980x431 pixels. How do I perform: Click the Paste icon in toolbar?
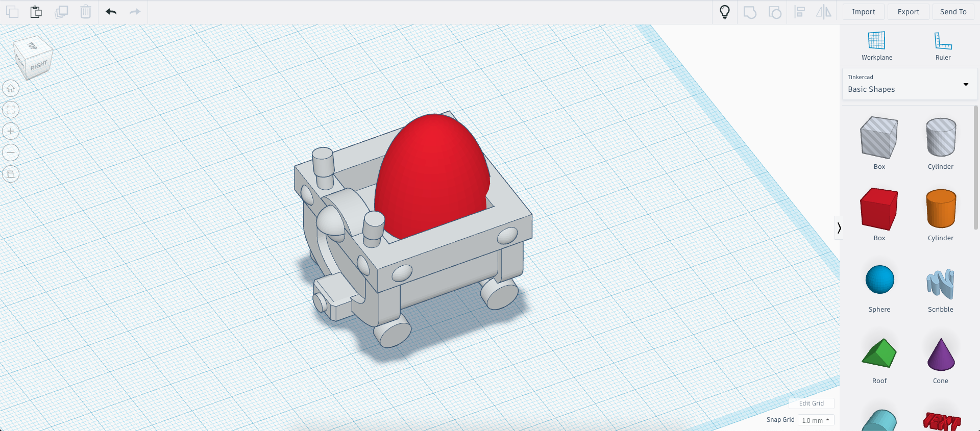(x=36, y=12)
